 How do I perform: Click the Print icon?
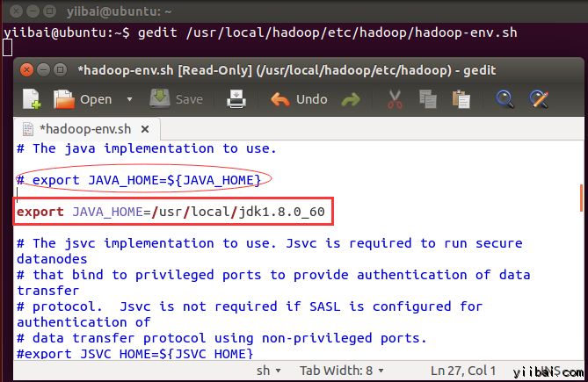[x=236, y=99]
